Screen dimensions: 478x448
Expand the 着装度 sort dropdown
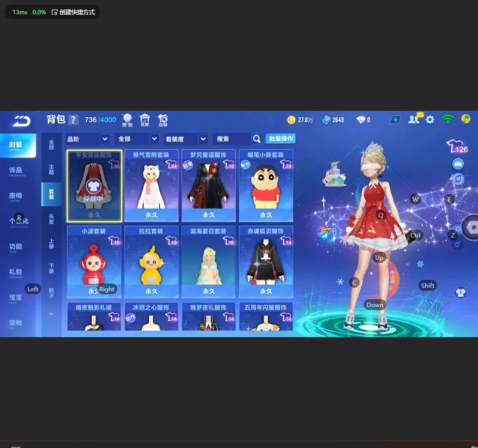(x=186, y=139)
